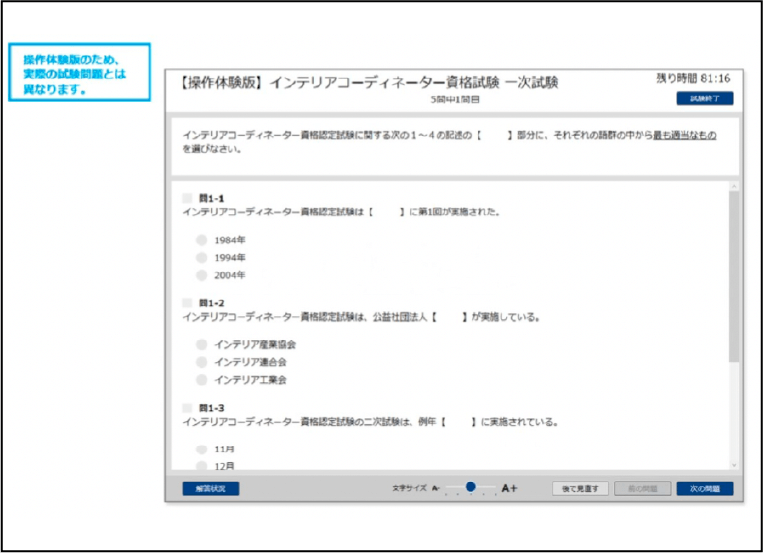The height and width of the screenshot is (553, 763).
Task: Open the 解答状況 answer status
Action: (210, 489)
